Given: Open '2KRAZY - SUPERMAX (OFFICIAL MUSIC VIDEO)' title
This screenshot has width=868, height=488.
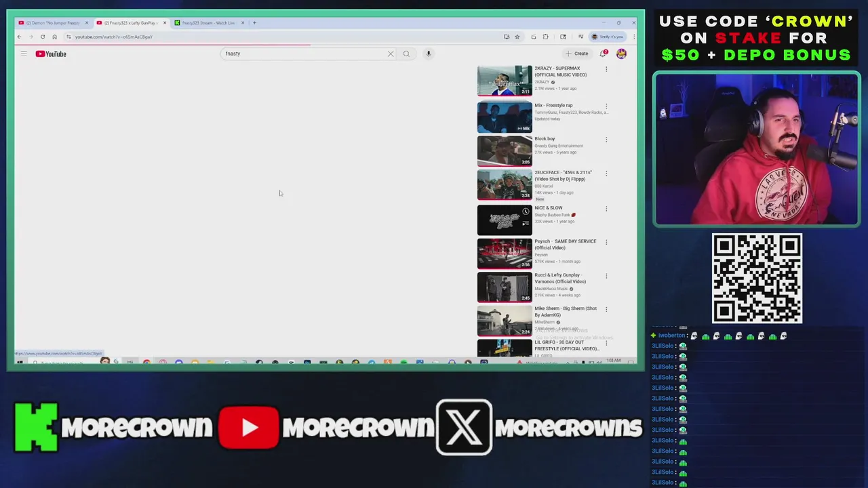Looking at the screenshot, I should [x=561, y=71].
